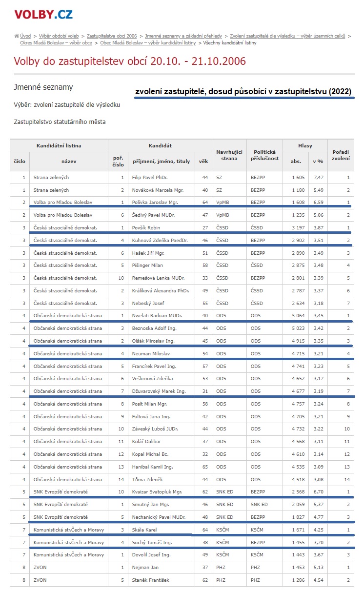Click the Pořadí zvolení column header
This screenshot has width=364, height=593.
341,155
